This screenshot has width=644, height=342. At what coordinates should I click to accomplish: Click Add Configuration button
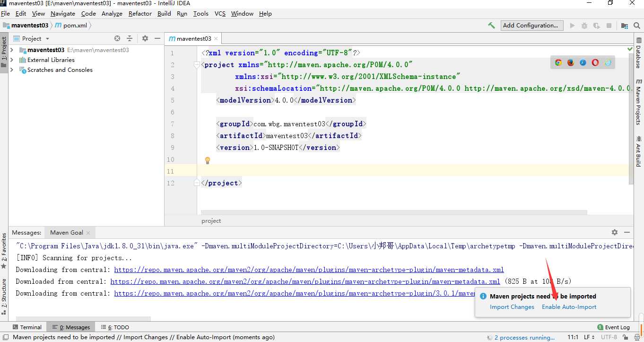pyautogui.click(x=532, y=26)
